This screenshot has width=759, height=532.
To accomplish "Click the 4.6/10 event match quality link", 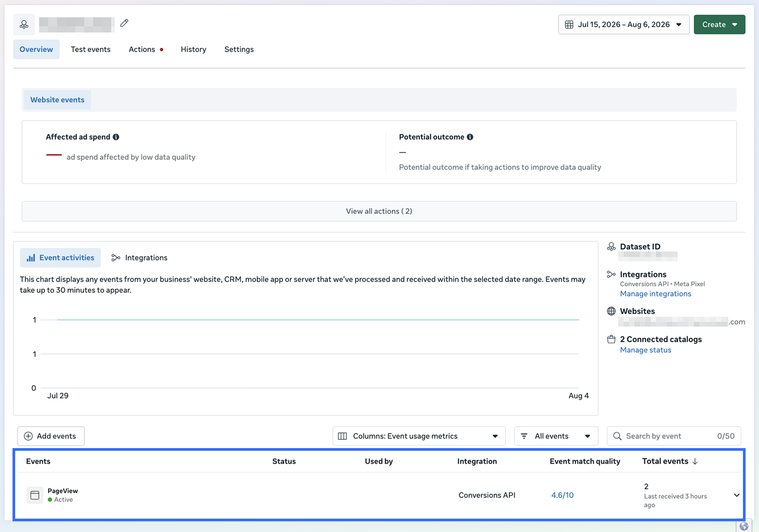I will 563,495.
